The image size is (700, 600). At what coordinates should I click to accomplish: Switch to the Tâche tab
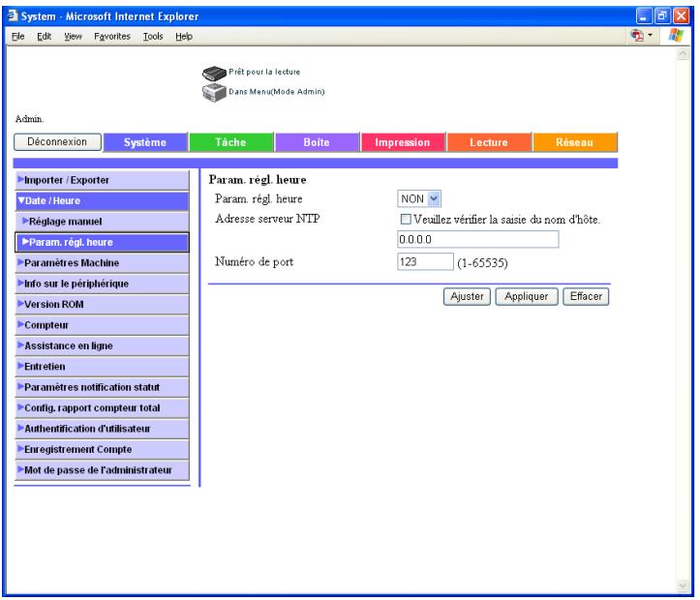point(230,142)
